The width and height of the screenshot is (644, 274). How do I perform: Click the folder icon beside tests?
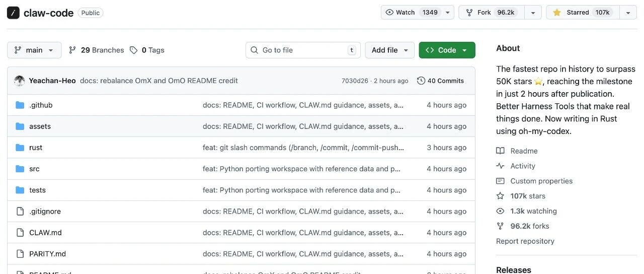pyautogui.click(x=20, y=190)
